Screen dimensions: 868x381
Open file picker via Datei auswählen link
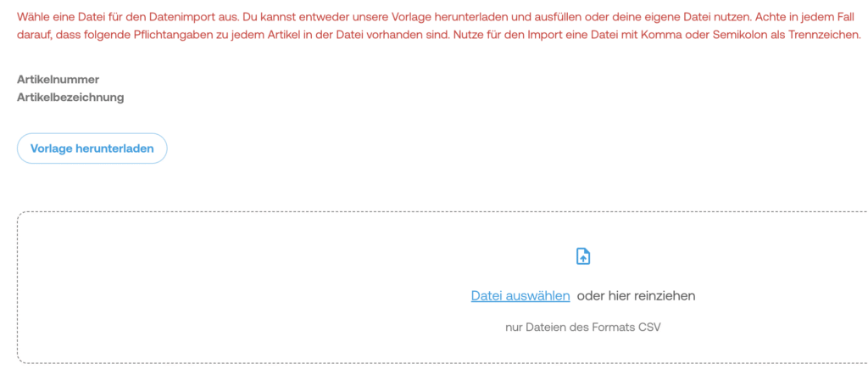520,296
